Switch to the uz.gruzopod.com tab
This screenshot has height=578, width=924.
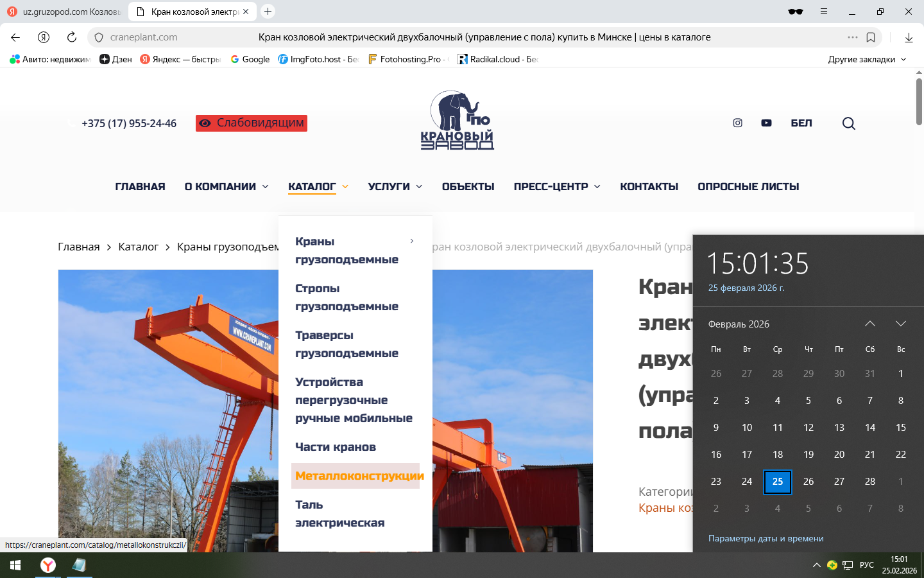64,12
